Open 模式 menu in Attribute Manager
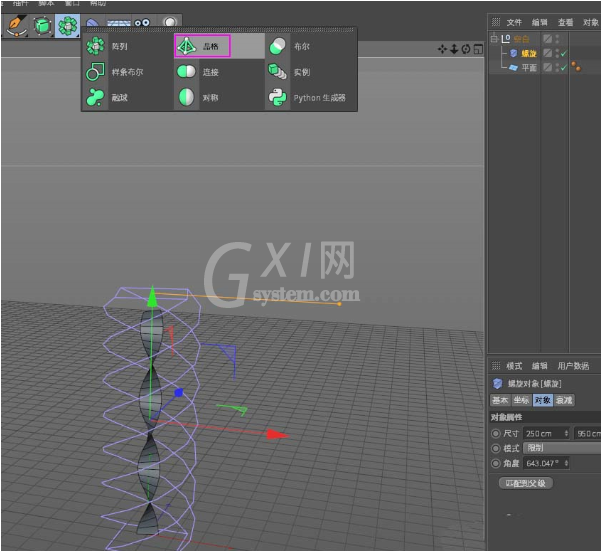 click(514, 366)
